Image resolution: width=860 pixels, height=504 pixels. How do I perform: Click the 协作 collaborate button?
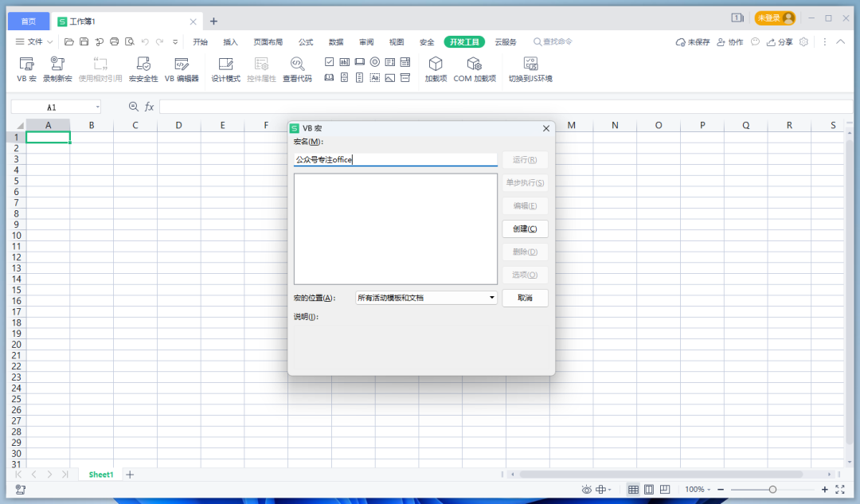(730, 41)
